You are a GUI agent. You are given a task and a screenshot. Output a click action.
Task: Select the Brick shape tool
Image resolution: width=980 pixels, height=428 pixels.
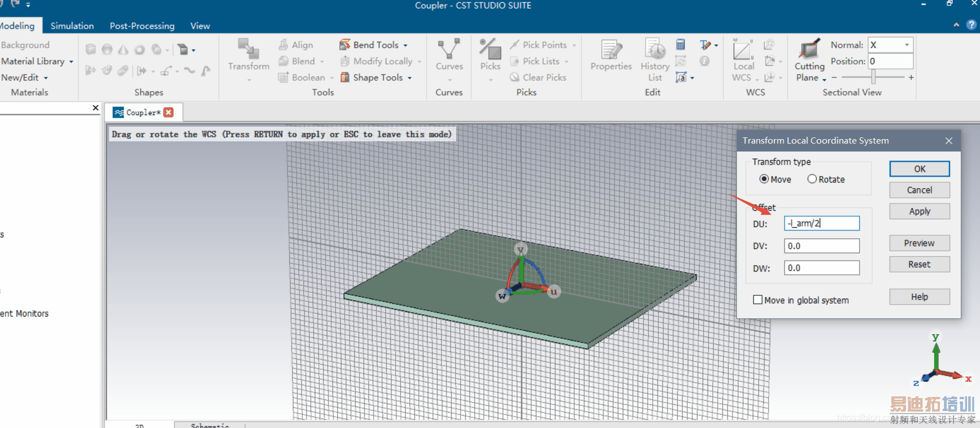[x=90, y=49]
